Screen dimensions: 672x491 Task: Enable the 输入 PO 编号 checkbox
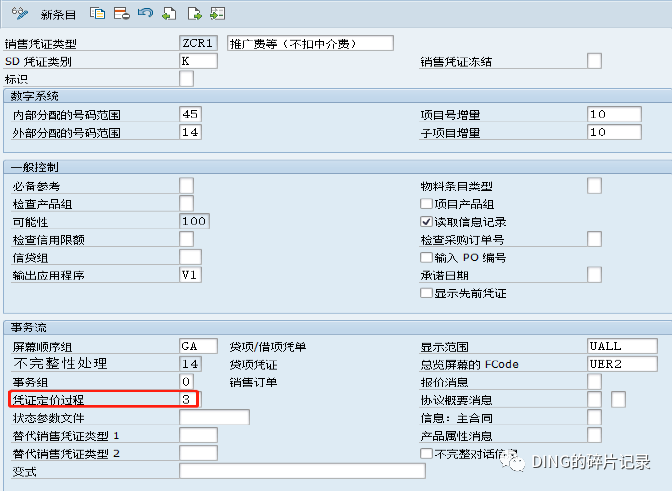pos(426,257)
